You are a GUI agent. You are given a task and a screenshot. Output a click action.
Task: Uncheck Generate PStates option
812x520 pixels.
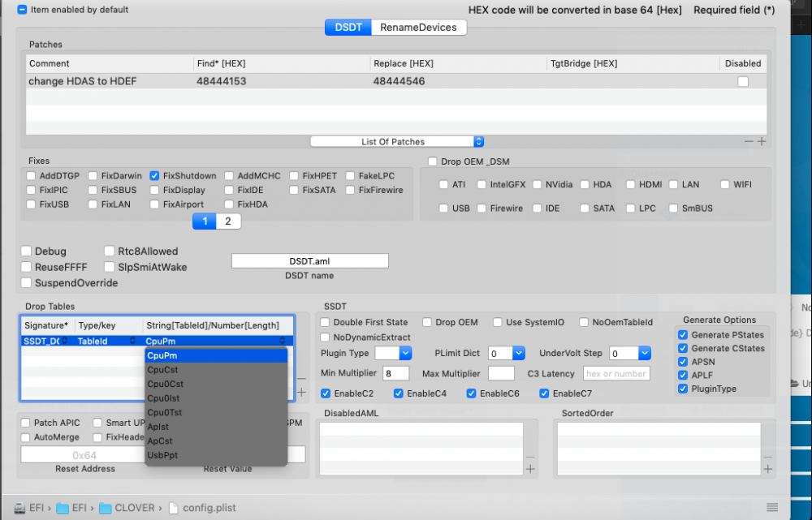pyautogui.click(x=683, y=335)
